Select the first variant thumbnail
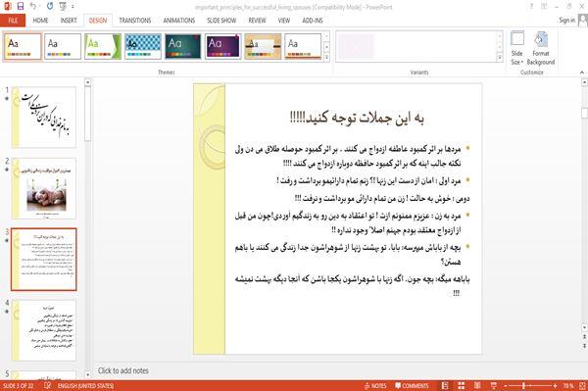 [x=356, y=46]
